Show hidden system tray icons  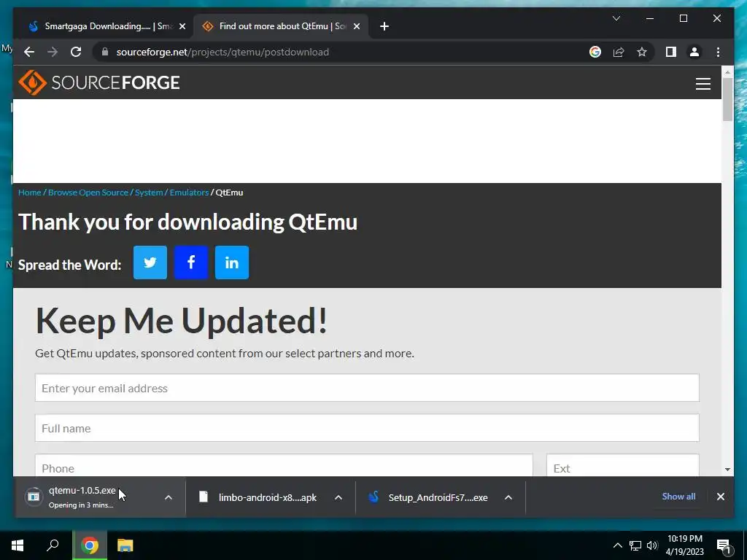pos(617,545)
